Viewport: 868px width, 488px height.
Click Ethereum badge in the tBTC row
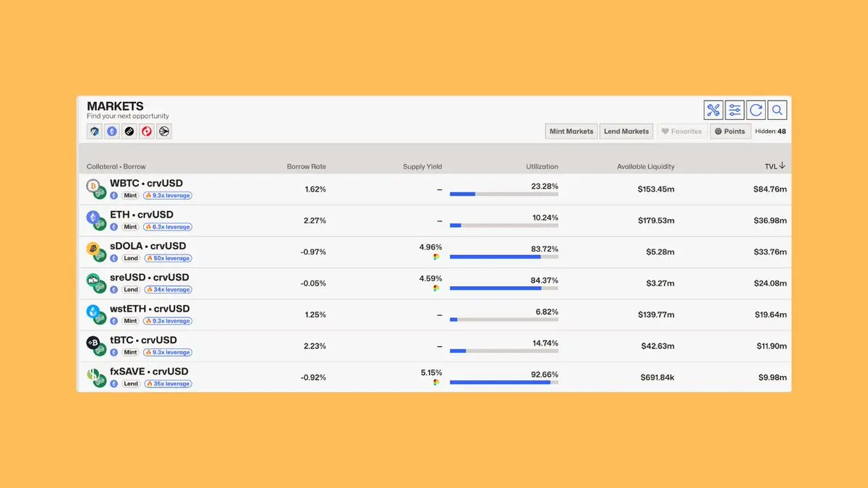pyautogui.click(x=114, y=353)
